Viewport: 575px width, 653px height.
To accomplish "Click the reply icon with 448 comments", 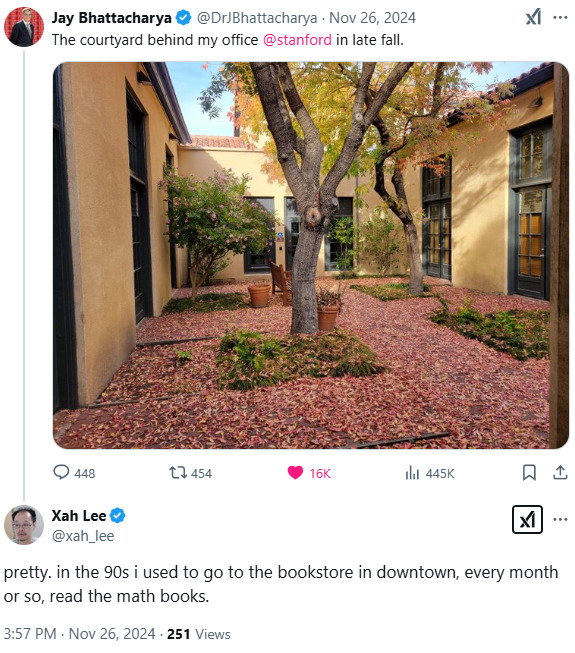I will coord(61,472).
